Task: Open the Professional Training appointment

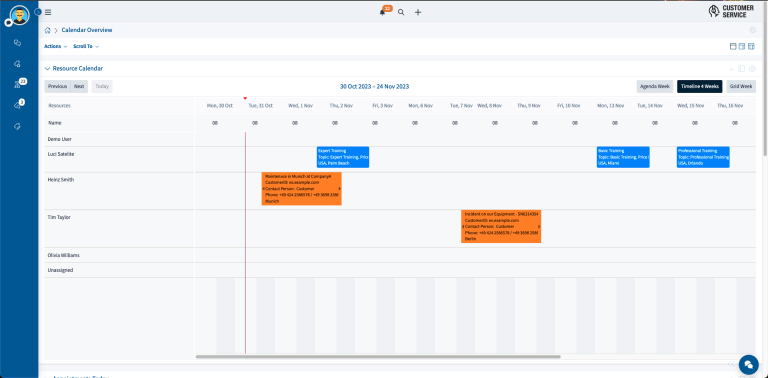Action: (703, 157)
